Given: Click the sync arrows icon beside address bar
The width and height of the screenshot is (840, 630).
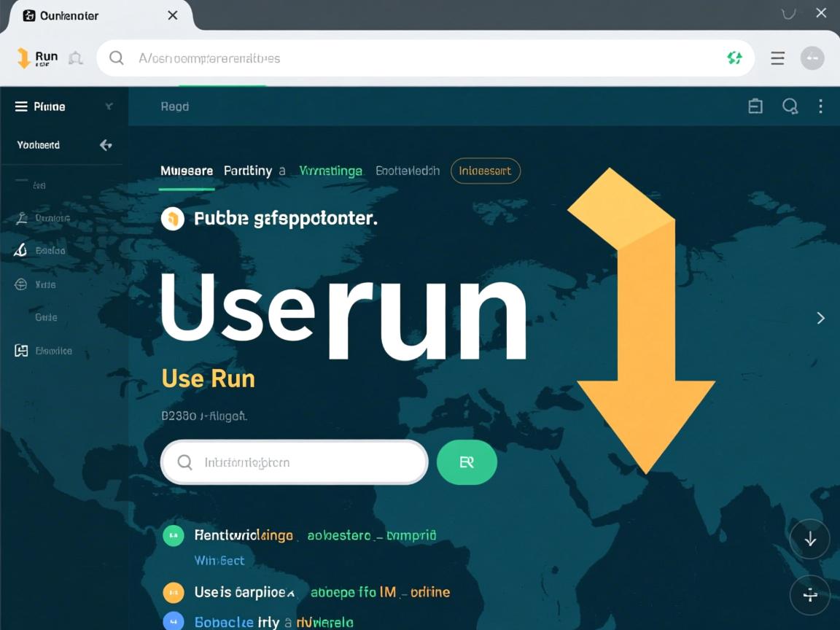Looking at the screenshot, I should pyautogui.click(x=734, y=58).
